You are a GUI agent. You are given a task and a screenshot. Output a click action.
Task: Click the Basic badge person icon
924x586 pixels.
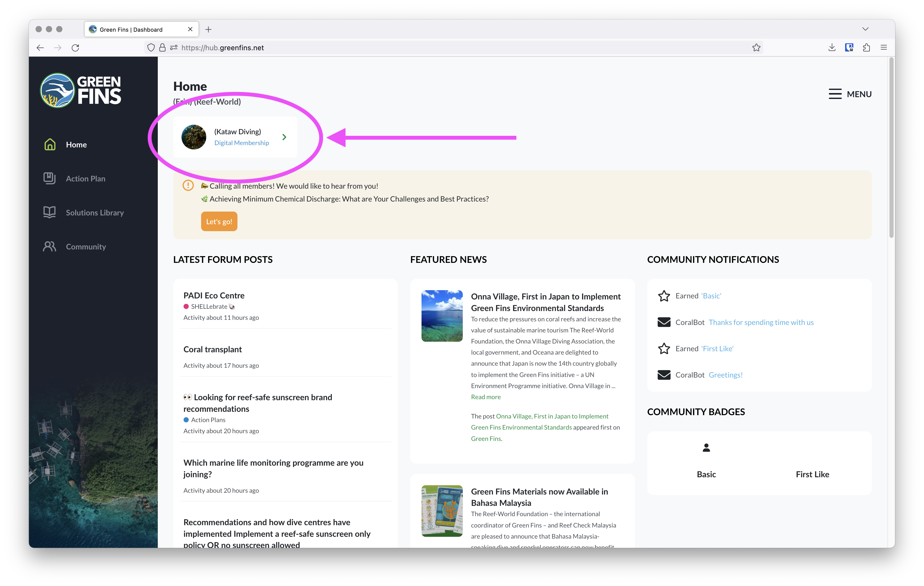(x=706, y=448)
